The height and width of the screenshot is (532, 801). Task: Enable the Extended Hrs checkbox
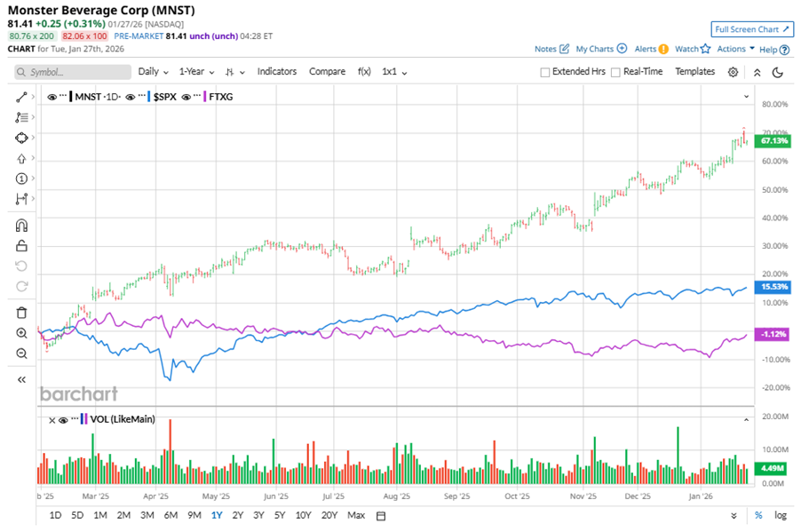[x=545, y=72]
